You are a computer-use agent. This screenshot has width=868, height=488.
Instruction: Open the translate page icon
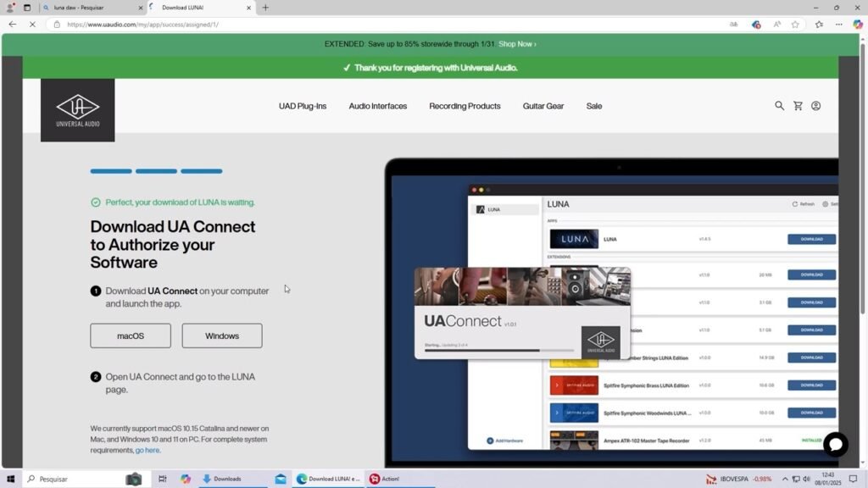733,25
